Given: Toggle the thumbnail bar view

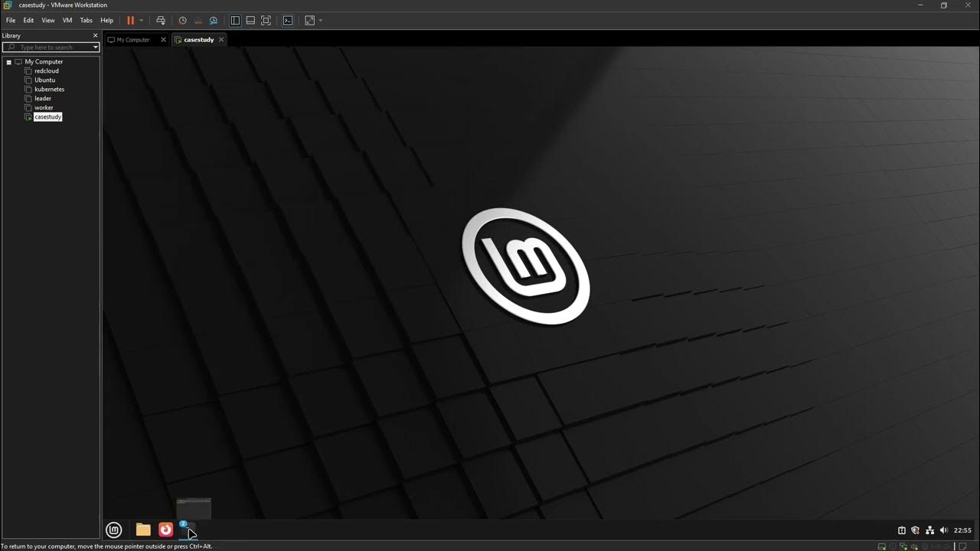Looking at the screenshot, I should pos(250,21).
